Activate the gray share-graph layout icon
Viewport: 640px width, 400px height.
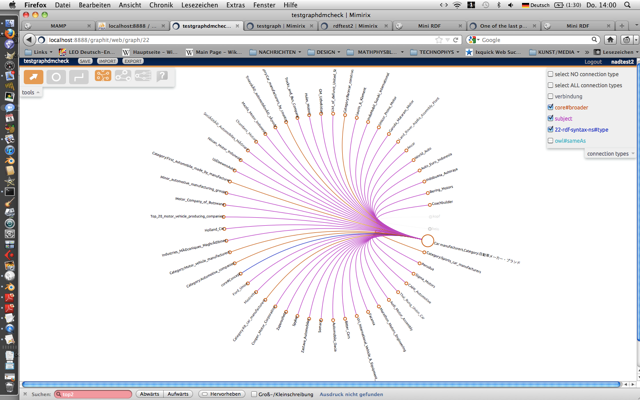click(x=123, y=76)
